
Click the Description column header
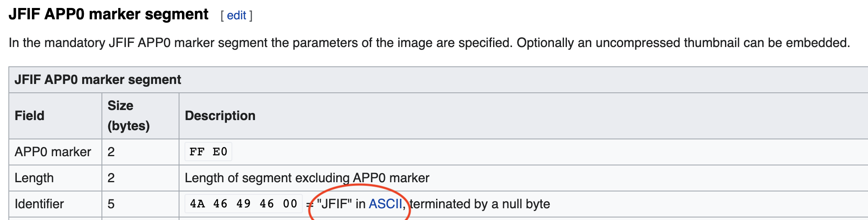(220, 116)
